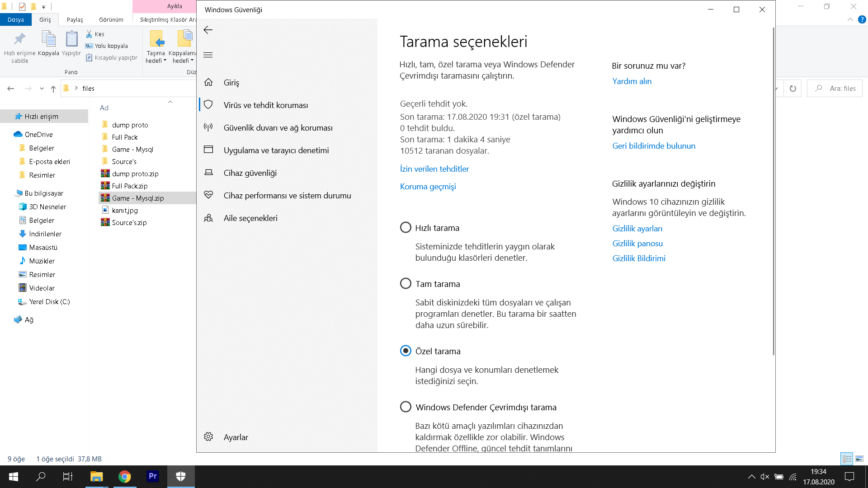Open the İzin verilen tehditler link
Viewport: 868px width, 488px height.
tap(434, 169)
